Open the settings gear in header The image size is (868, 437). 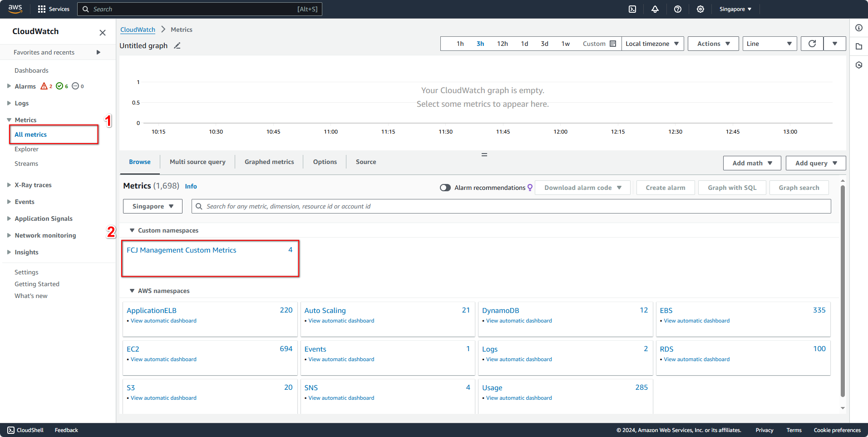[x=700, y=9]
